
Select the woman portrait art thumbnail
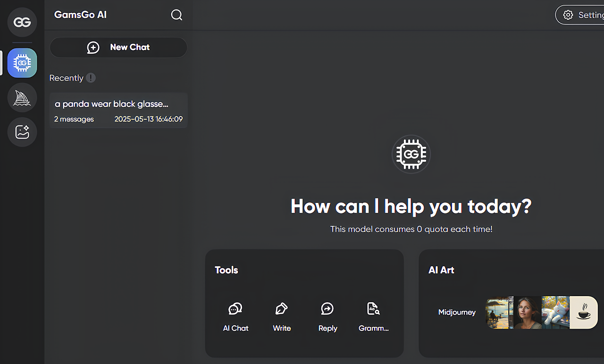pyautogui.click(x=528, y=313)
